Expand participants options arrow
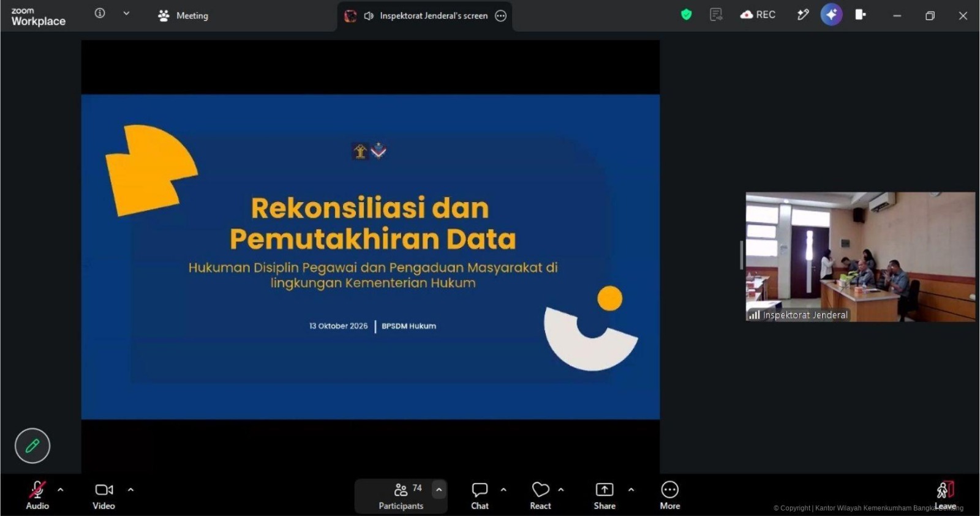Screen dimensions: 980x516 [439, 490]
